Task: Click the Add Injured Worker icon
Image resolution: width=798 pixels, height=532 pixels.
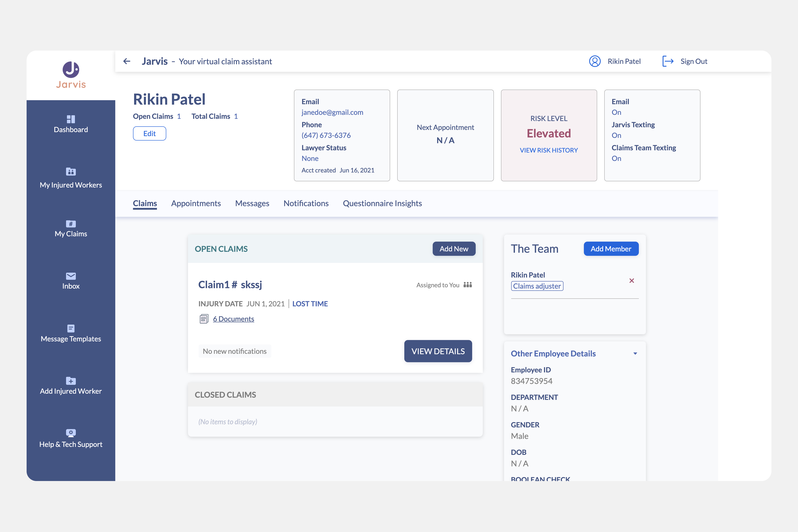Action: [x=70, y=381]
